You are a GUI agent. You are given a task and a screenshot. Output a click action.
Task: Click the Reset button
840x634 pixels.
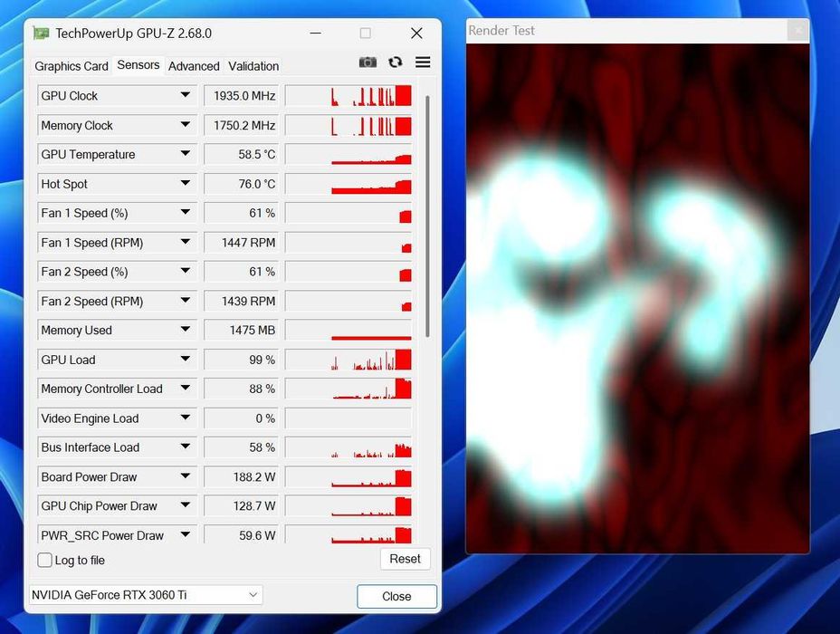[405, 559]
